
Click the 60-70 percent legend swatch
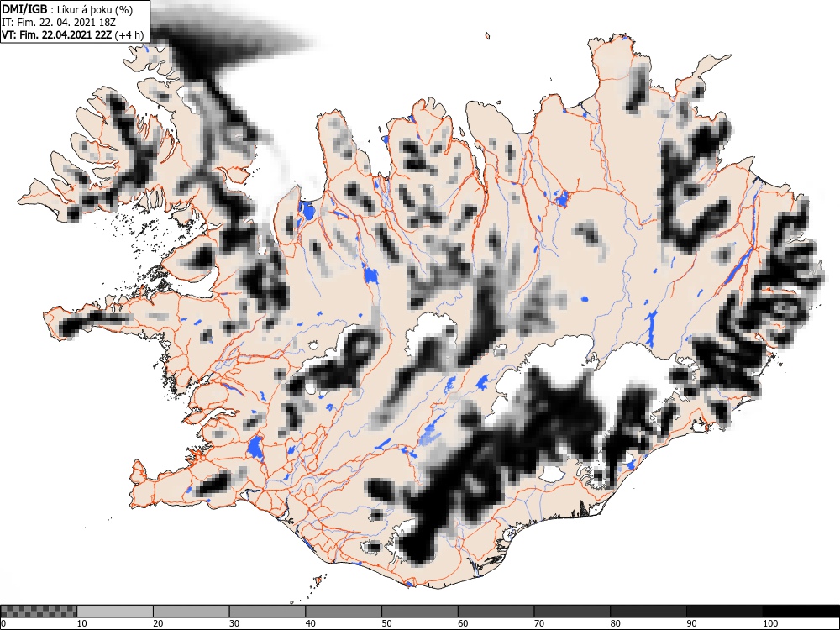coord(496,612)
